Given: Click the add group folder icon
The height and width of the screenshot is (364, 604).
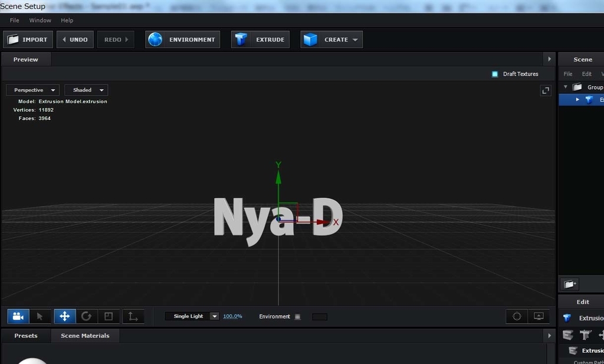Looking at the screenshot, I should tap(570, 284).
